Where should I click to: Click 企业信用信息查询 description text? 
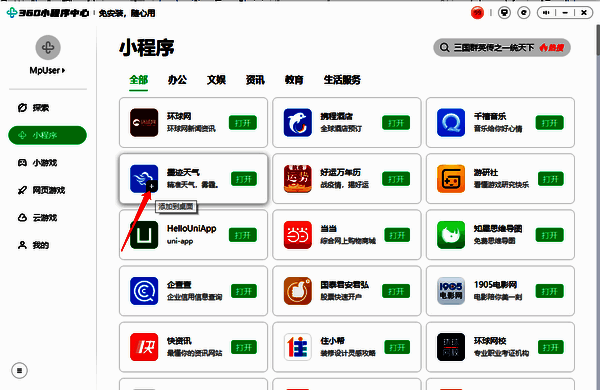point(194,297)
